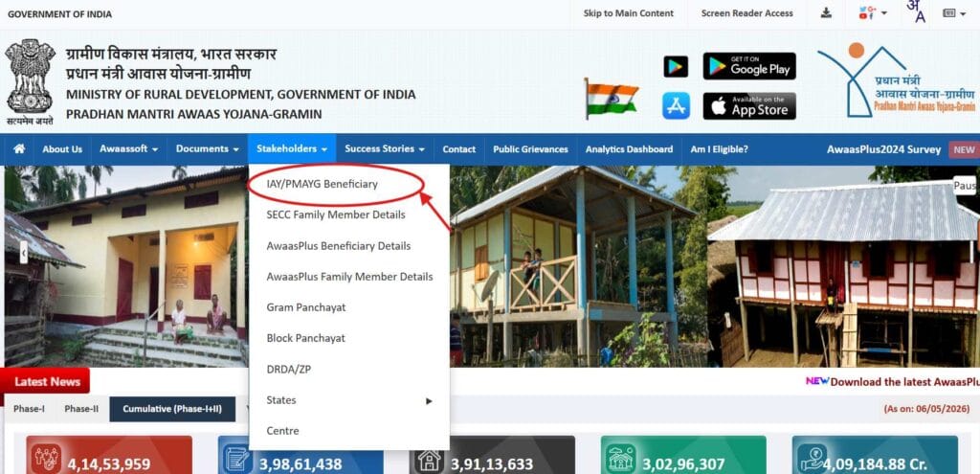Click the previous slide arrow on banner
980x474 pixels.
click(24, 253)
